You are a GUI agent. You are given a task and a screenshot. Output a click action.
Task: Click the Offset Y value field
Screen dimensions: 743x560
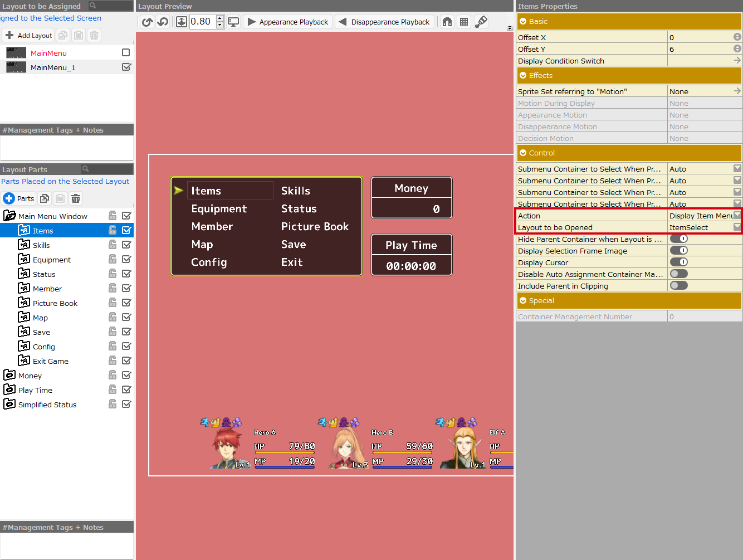tap(700, 49)
